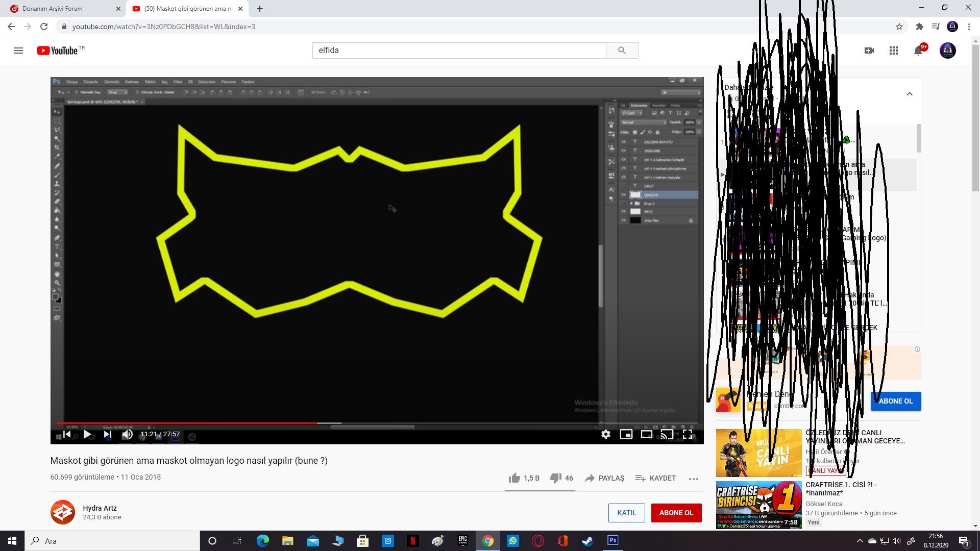This screenshot has width=980, height=551.
Task: Open the CRAFTRİSE 1. CİSİ video title
Action: 841,489
